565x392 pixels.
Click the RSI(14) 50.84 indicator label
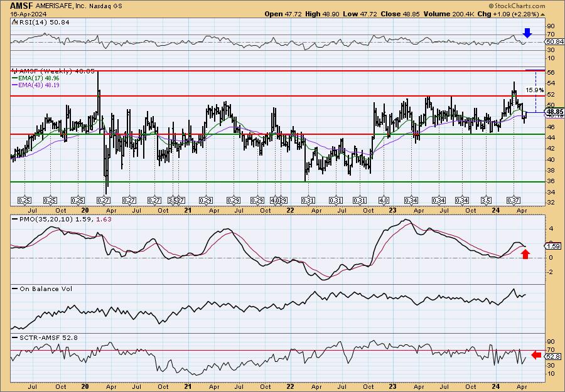pos(43,23)
